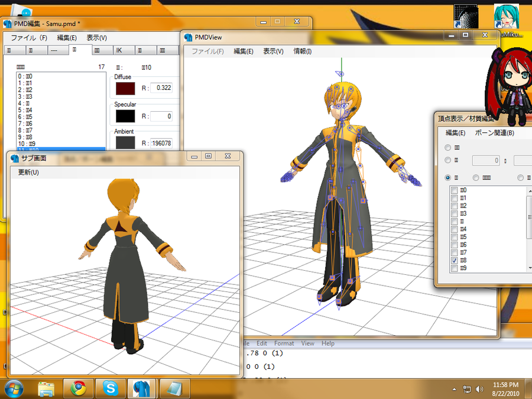Click the サブ画面 window title bar icon
The width and height of the screenshot is (532, 399).
pyautogui.click(x=15, y=158)
